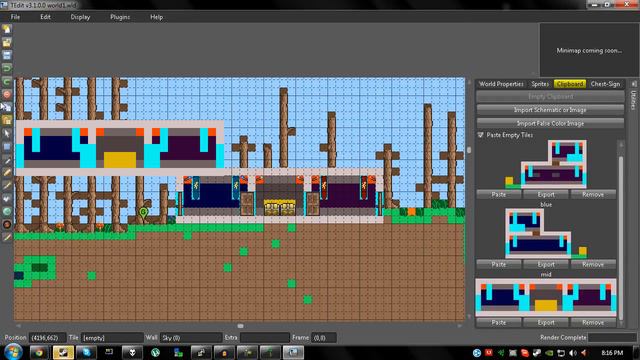Click Export button under the wide bottom thumbnail
This screenshot has width=640, height=360.
(x=546, y=322)
